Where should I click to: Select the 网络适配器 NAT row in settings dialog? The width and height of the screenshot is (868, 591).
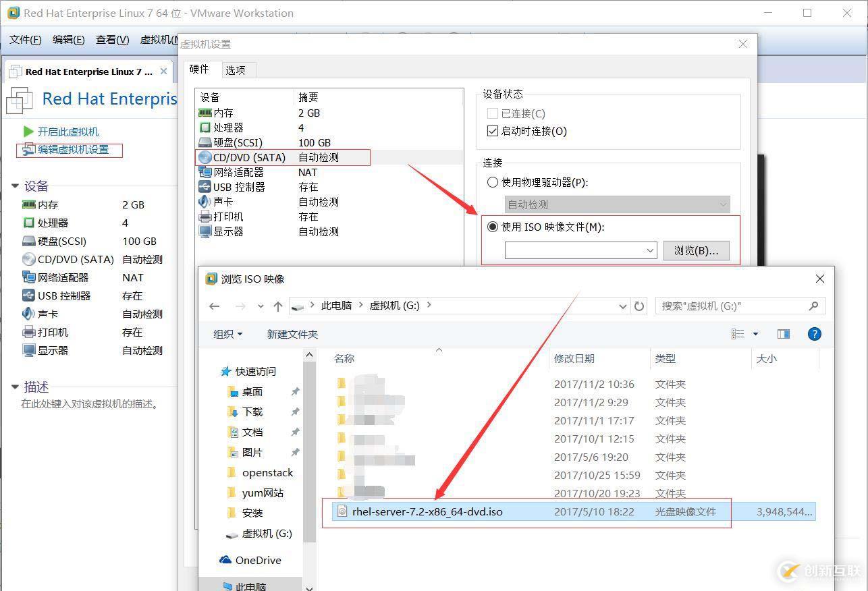coord(329,173)
